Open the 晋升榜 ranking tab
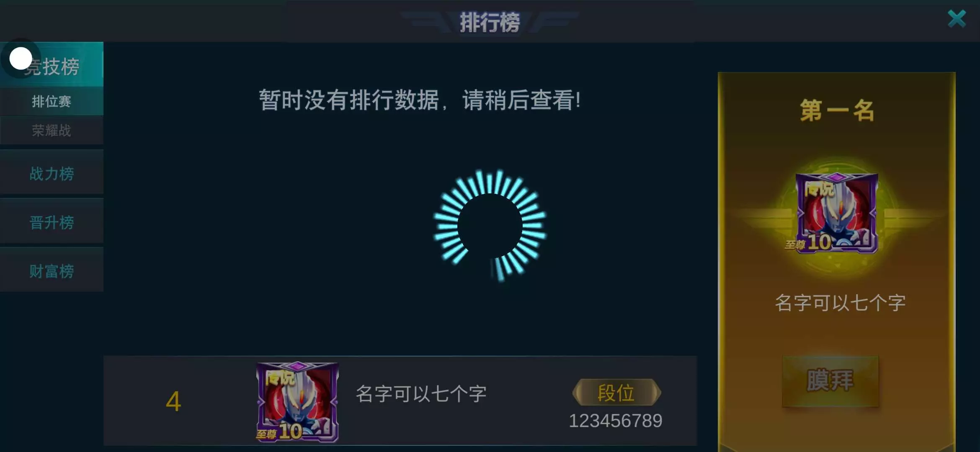Viewport: 980px width, 452px height. (x=52, y=222)
